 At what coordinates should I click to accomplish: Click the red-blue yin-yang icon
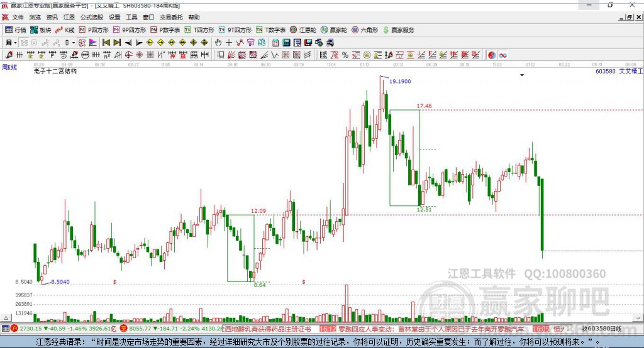[492, 55]
